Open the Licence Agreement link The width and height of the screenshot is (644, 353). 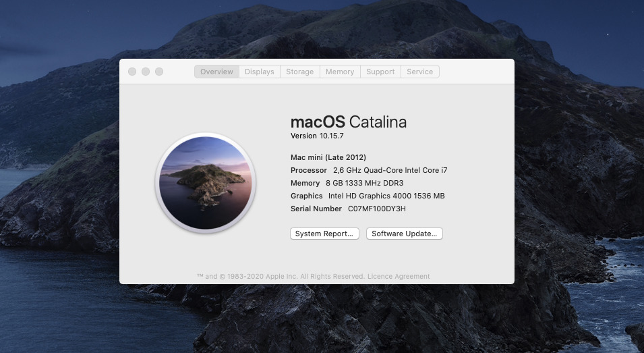(x=399, y=276)
